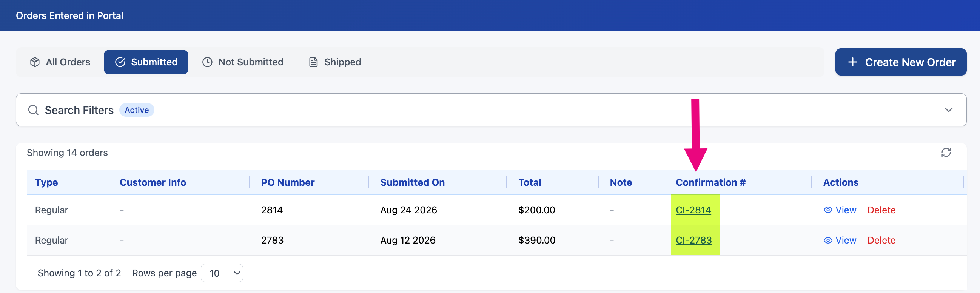980x293 pixels.
Task: Open the Not Submitted tab
Action: pyautogui.click(x=243, y=62)
